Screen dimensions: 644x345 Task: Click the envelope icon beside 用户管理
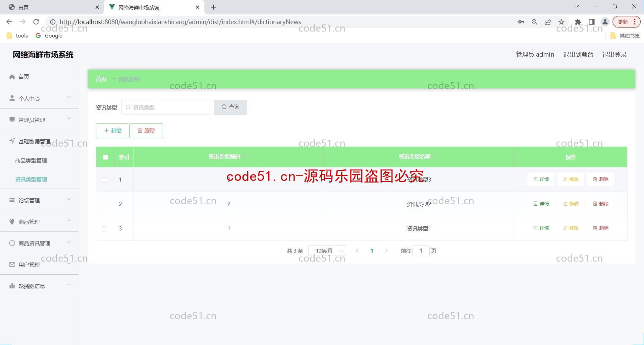pyautogui.click(x=12, y=264)
